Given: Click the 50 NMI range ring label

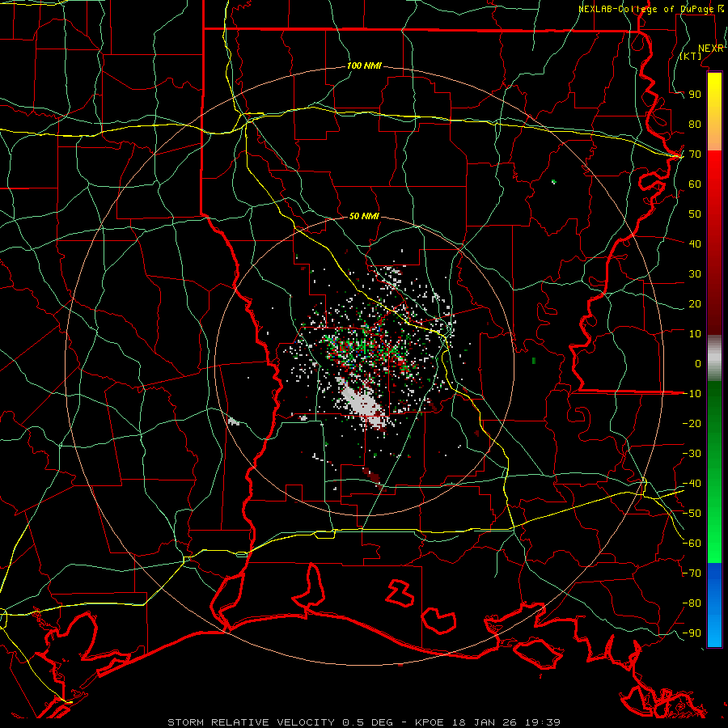Looking at the screenshot, I should [364, 216].
